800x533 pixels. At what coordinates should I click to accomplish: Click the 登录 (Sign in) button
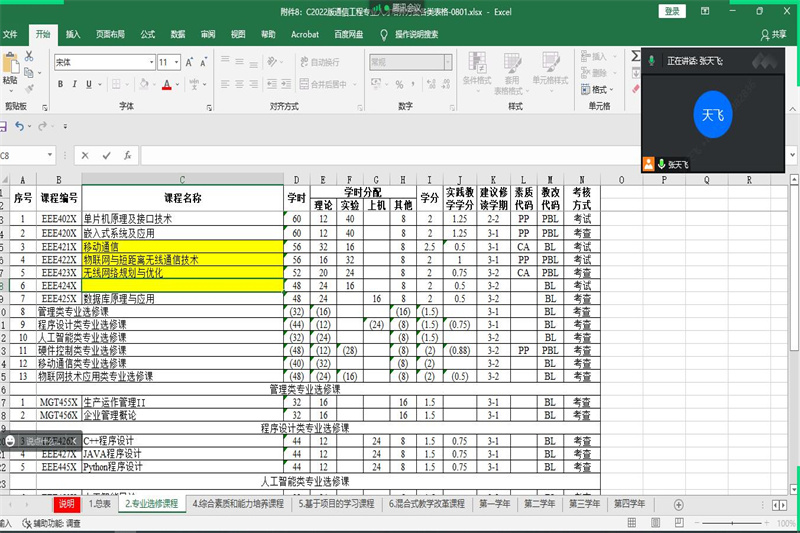[672, 11]
